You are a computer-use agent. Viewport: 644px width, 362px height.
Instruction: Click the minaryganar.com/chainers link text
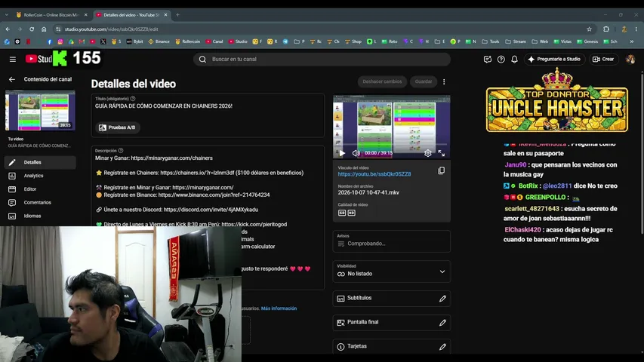(171, 158)
